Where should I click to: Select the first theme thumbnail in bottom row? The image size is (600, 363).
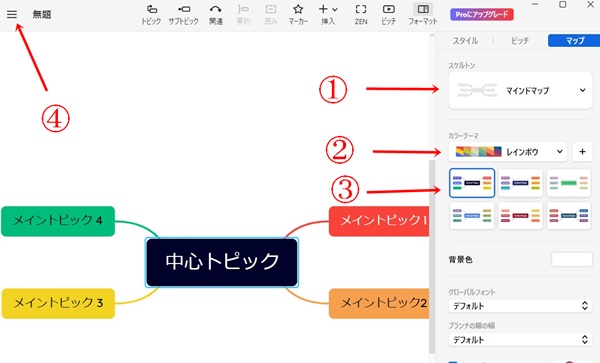(472, 216)
